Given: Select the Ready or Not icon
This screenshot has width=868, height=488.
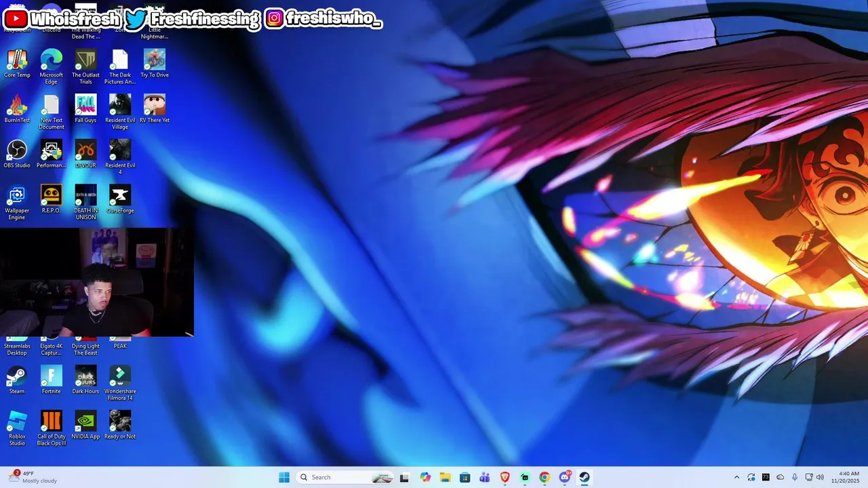Looking at the screenshot, I should (120, 425).
